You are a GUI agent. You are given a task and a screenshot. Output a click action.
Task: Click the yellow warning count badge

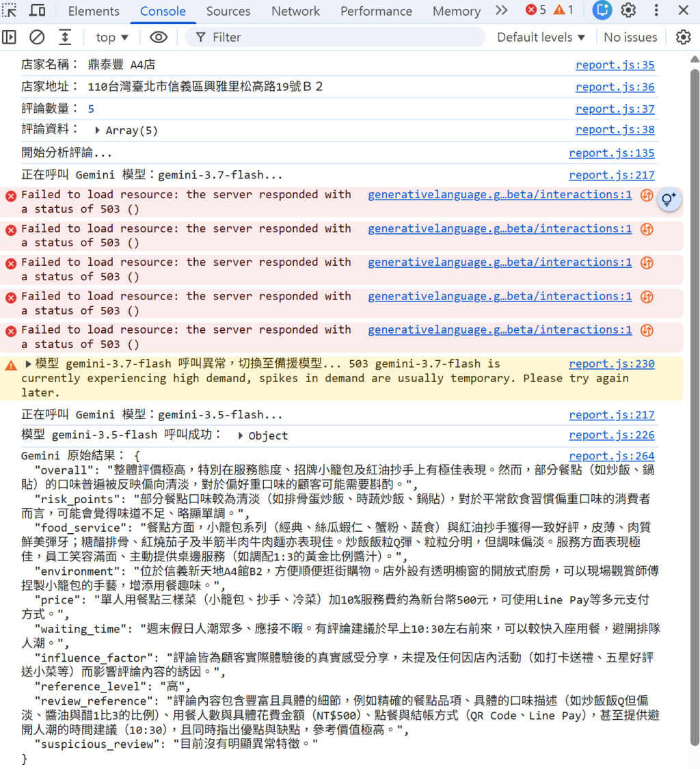(x=563, y=10)
